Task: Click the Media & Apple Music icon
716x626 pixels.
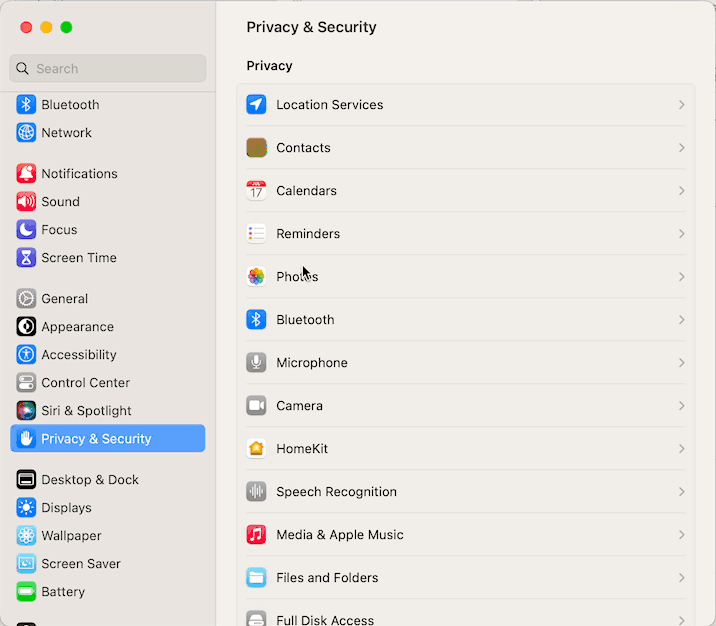Action: [256, 535]
